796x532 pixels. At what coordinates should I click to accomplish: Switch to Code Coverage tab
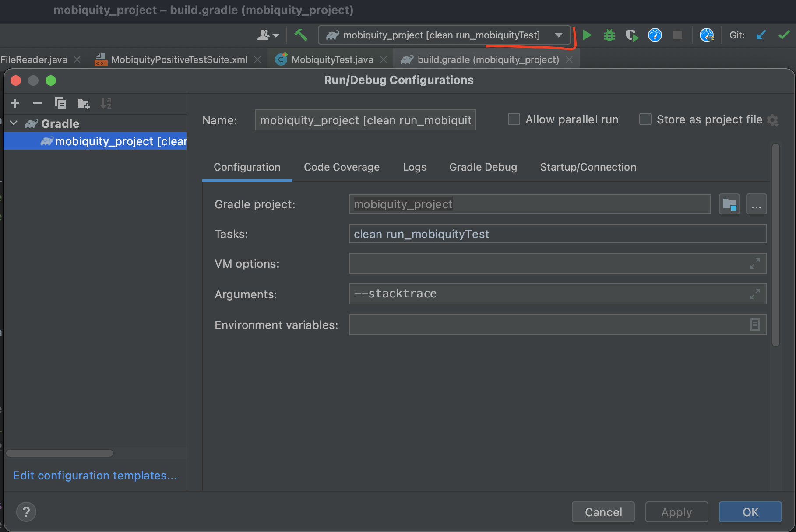coord(342,167)
